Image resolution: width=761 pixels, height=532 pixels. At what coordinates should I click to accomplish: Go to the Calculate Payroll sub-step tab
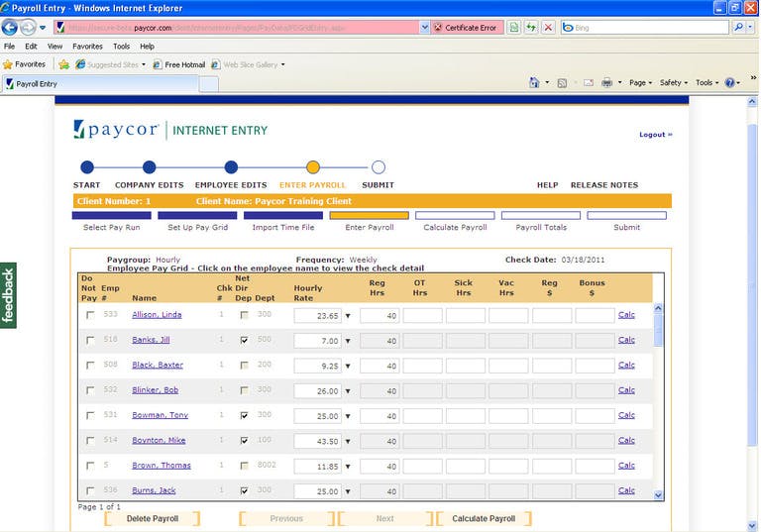[x=455, y=222]
